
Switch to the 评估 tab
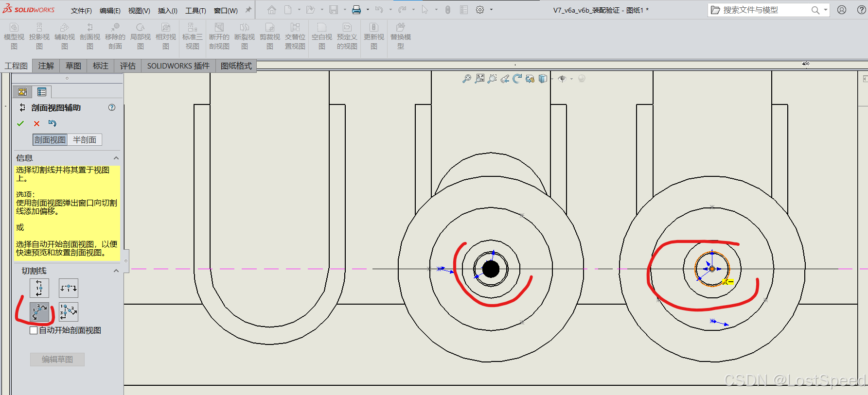pos(128,66)
